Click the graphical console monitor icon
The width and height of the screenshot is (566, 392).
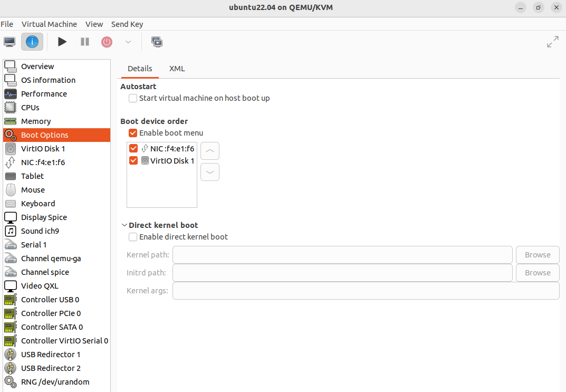[9, 42]
